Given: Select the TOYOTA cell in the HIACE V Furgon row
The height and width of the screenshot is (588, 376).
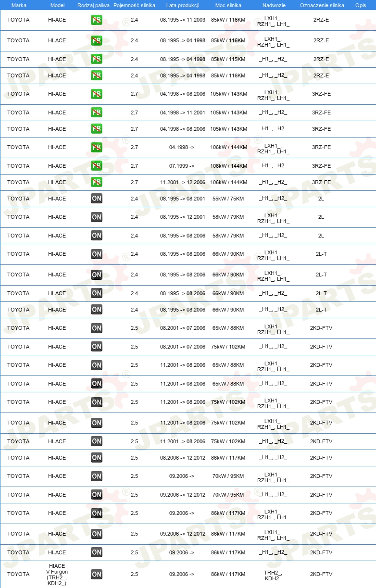Looking at the screenshot, I should (18, 574).
